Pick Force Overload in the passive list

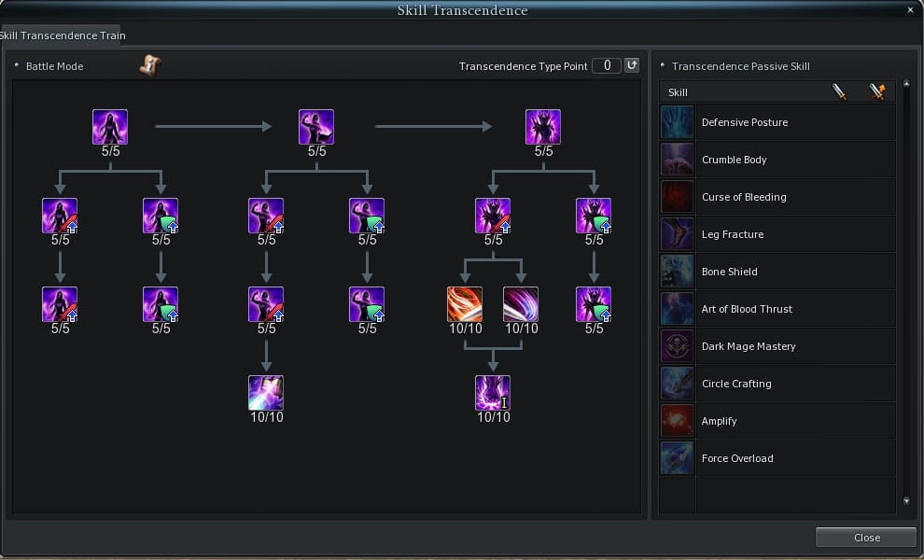click(x=736, y=458)
